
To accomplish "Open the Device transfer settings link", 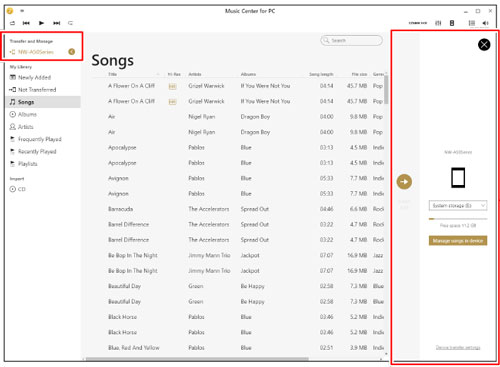I will point(458,348).
